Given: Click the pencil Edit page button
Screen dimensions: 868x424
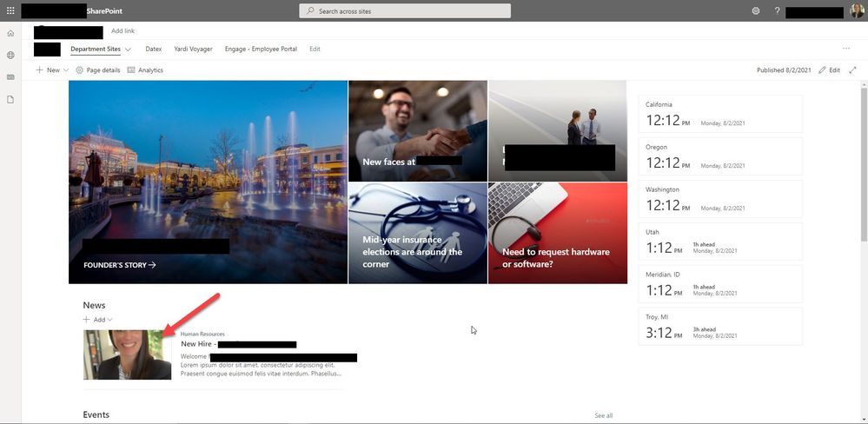Looking at the screenshot, I should [829, 70].
